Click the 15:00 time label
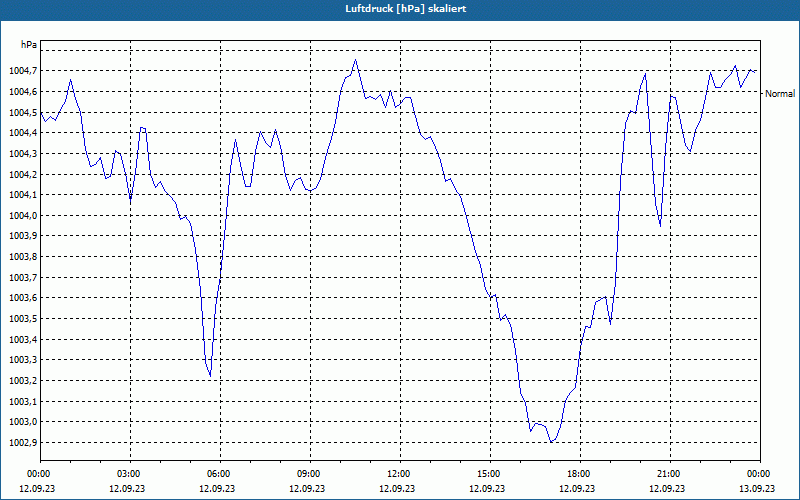This screenshot has height=500, width=800. coord(488,474)
